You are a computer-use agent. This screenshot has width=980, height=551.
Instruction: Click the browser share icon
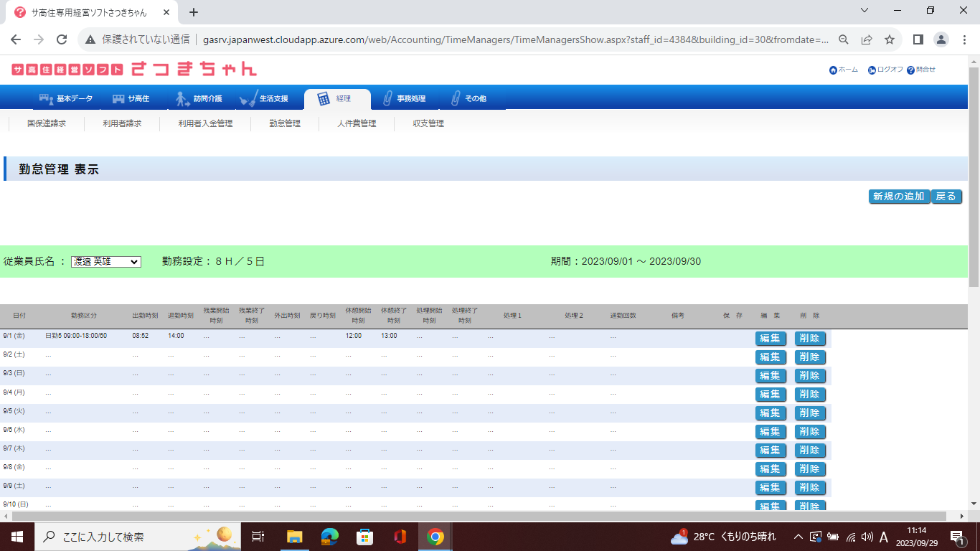point(867,39)
